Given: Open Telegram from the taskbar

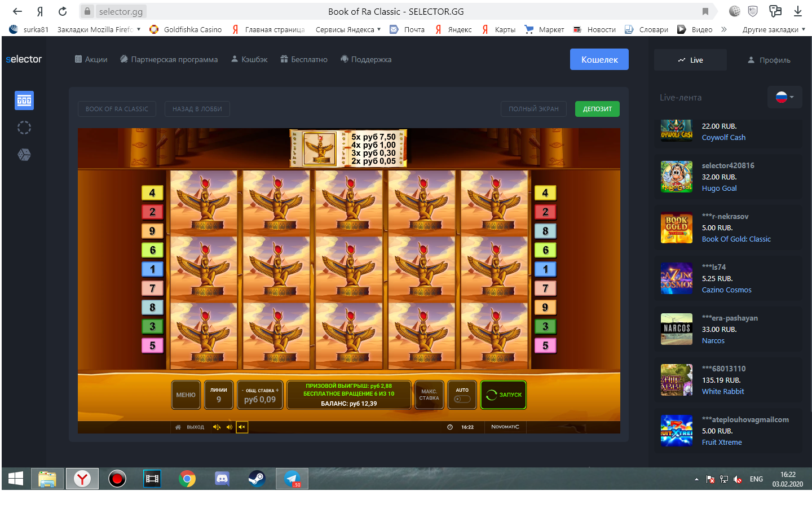Looking at the screenshot, I should coord(292,479).
